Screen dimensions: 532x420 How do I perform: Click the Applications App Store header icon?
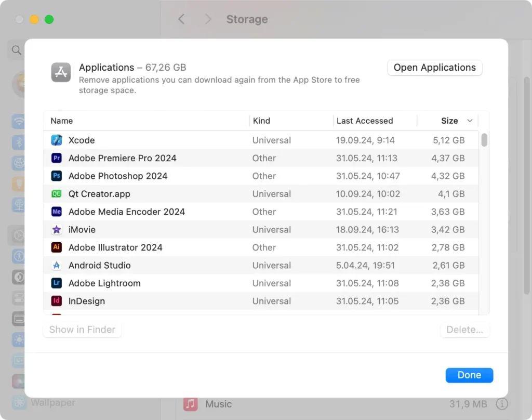[x=61, y=72]
